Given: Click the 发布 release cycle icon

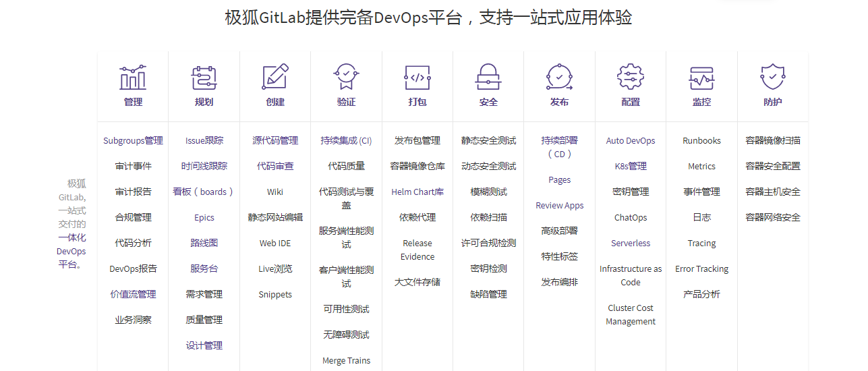Looking at the screenshot, I should pyautogui.click(x=559, y=78).
